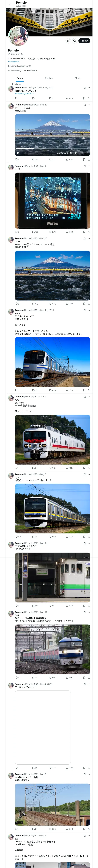Share the Dec 24, 2024 E217系 post
The width and height of the screenshot is (98, 868).
[89, 390]
